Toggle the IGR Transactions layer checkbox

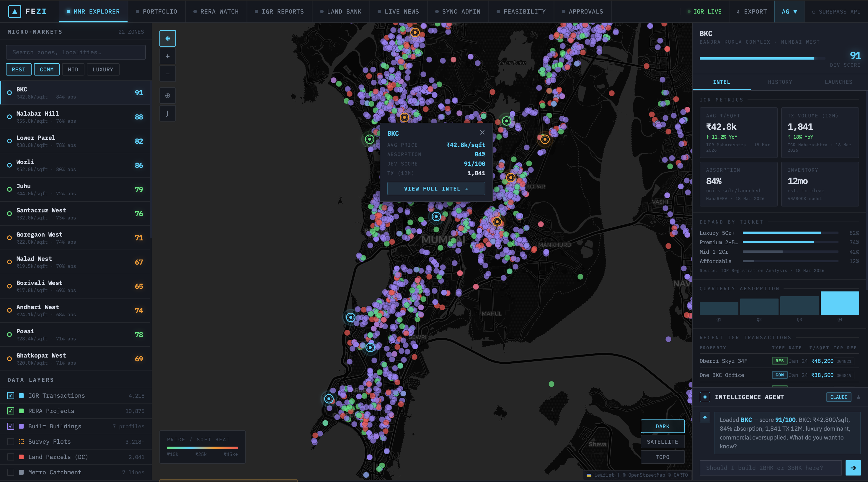[x=11, y=396]
